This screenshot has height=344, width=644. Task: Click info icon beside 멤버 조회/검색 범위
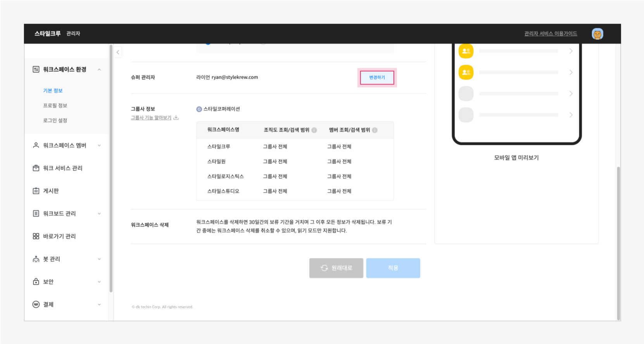pos(375,130)
